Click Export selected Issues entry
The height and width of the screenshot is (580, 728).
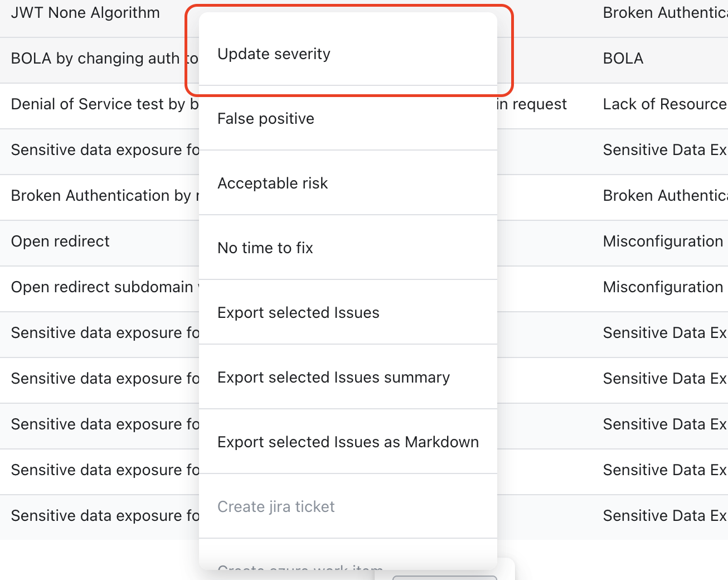[x=298, y=313]
